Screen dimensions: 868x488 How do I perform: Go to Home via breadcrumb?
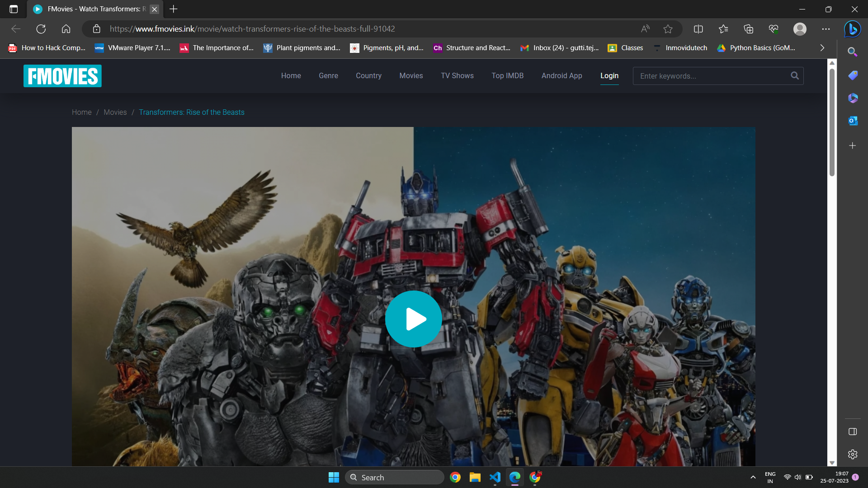point(81,112)
